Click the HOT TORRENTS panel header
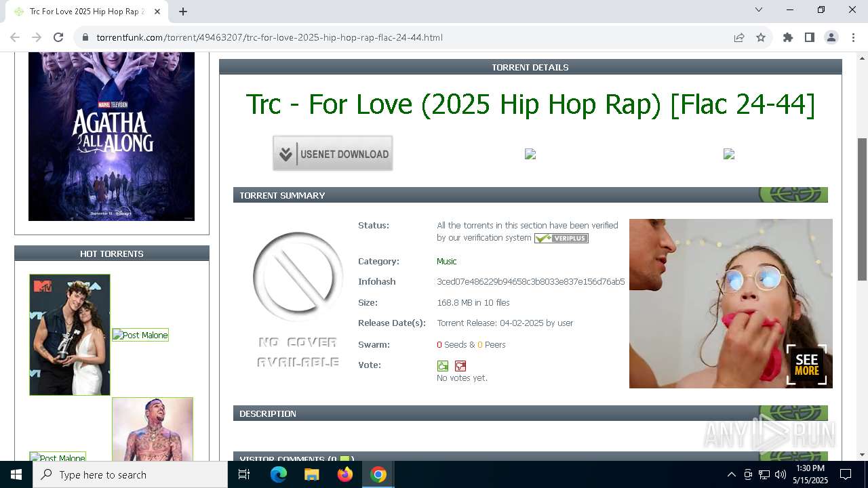 [112, 253]
